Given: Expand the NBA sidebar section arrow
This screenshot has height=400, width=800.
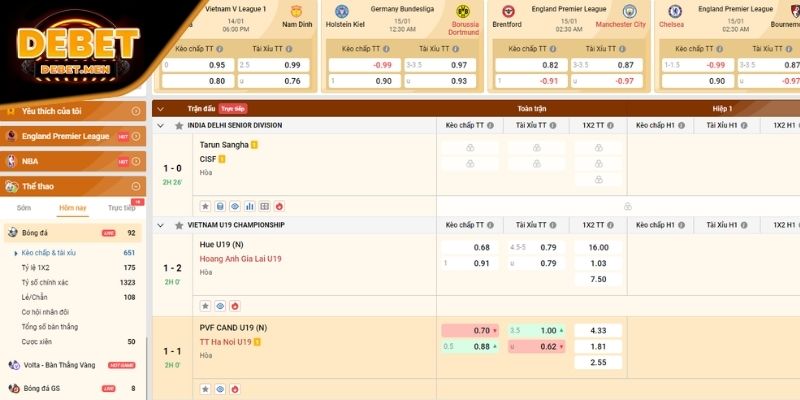Looking at the screenshot, I should point(136,161).
